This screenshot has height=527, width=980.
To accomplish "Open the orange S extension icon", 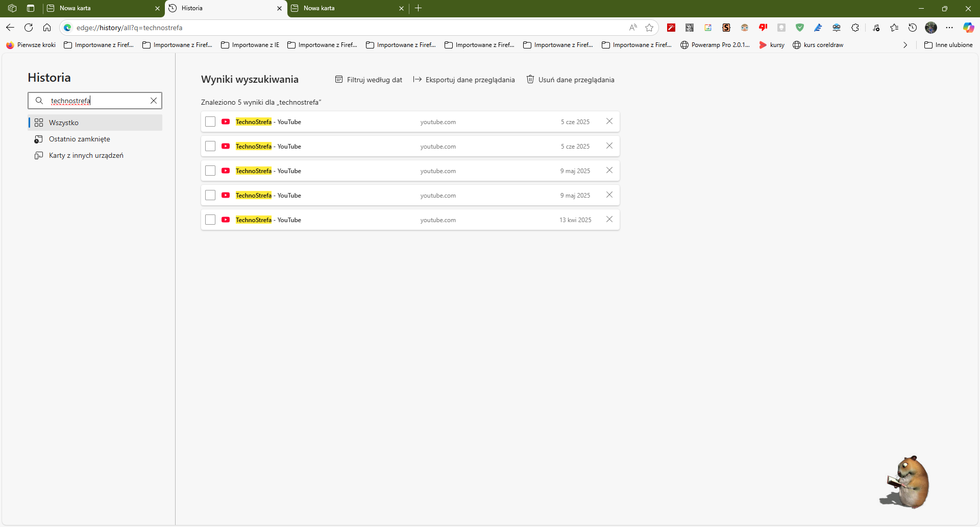I will (726, 28).
